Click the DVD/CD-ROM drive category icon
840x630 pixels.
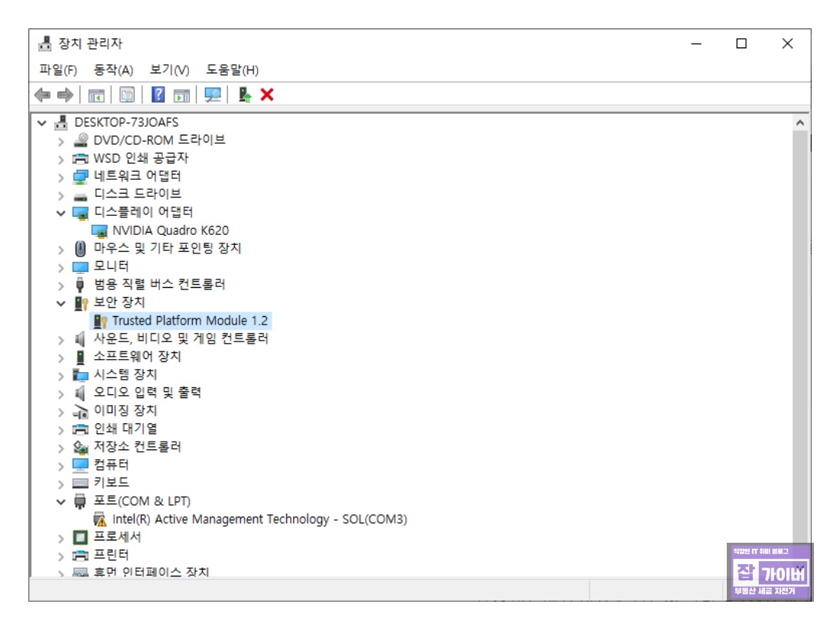[80, 141]
